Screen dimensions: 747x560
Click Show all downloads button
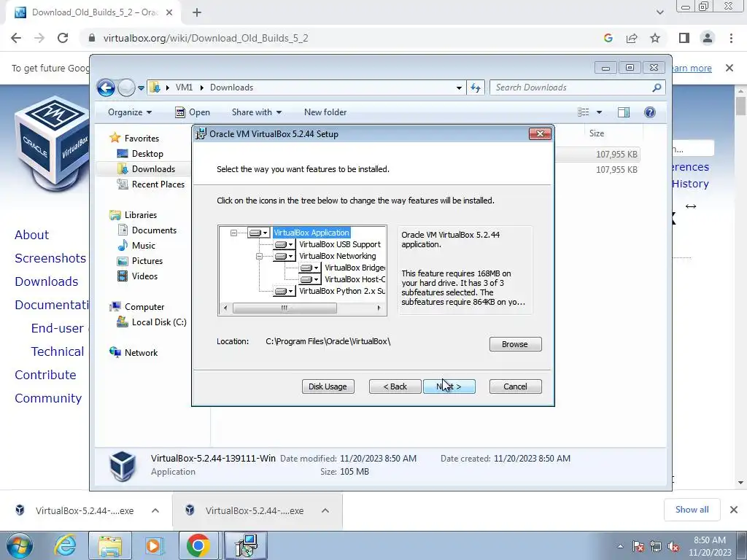click(x=692, y=510)
